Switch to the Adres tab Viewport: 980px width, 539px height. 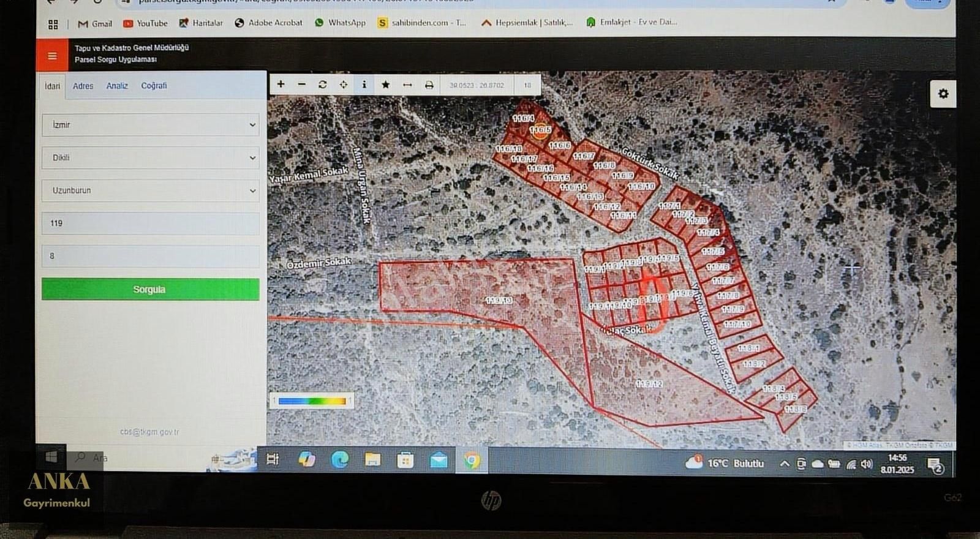(x=83, y=86)
